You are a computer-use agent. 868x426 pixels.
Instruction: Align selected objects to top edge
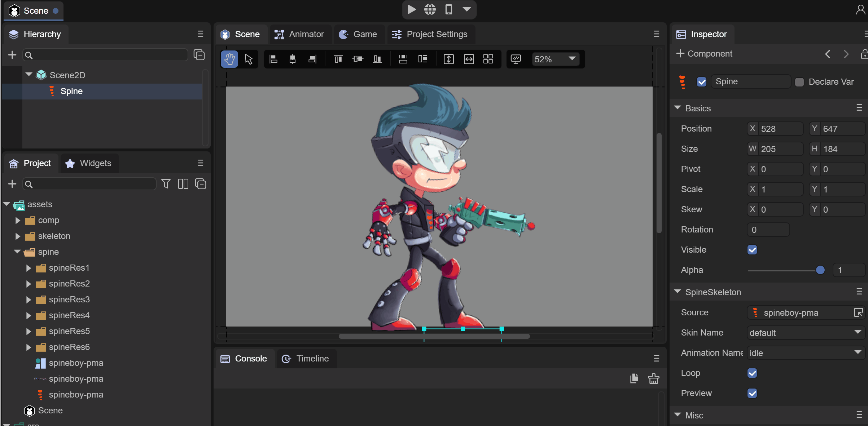coord(338,59)
